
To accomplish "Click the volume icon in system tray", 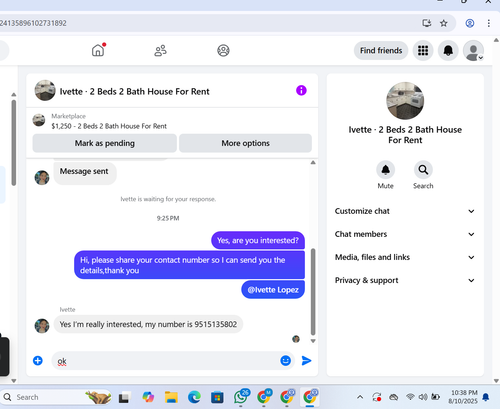I will [423, 397].
